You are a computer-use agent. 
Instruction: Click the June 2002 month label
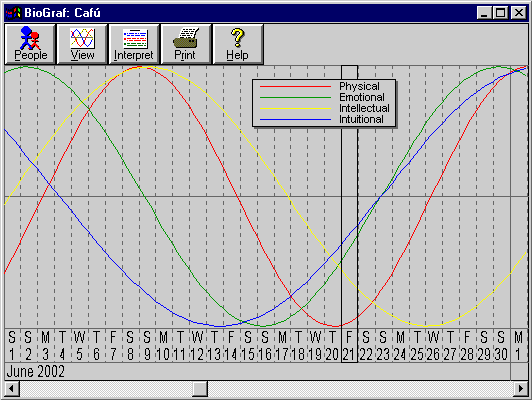point(36,372)
